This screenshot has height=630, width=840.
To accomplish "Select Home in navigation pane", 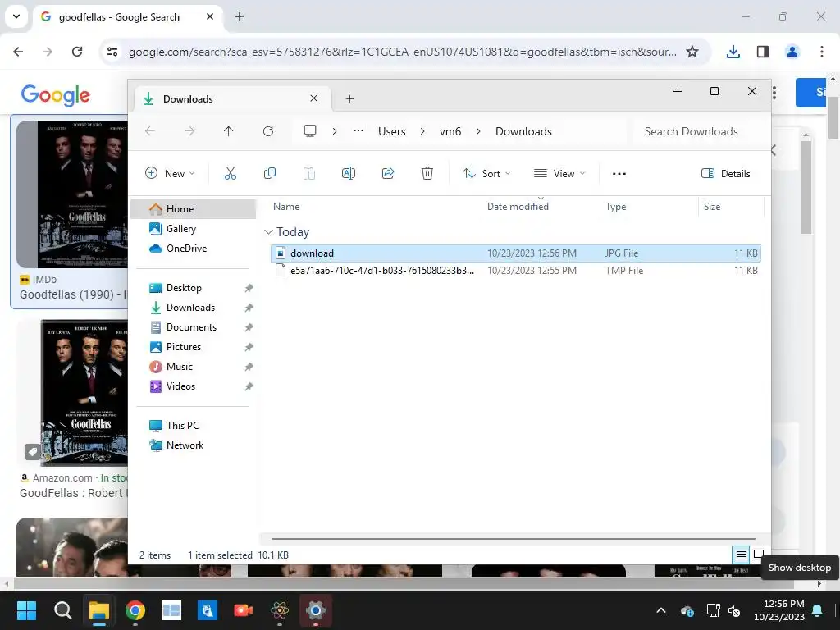I will click(x=193, y=209).
